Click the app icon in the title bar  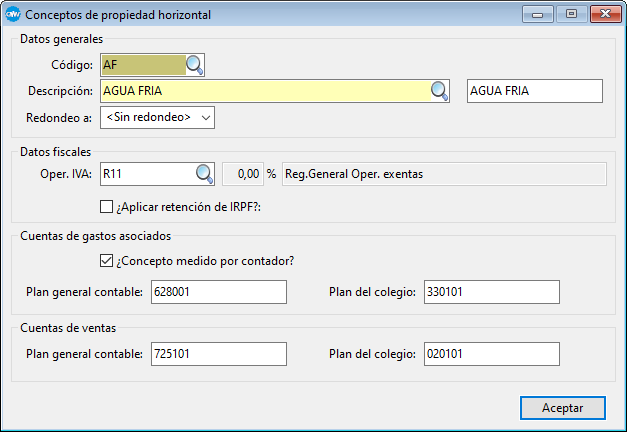pyautogui.click(x=13, y=15)
